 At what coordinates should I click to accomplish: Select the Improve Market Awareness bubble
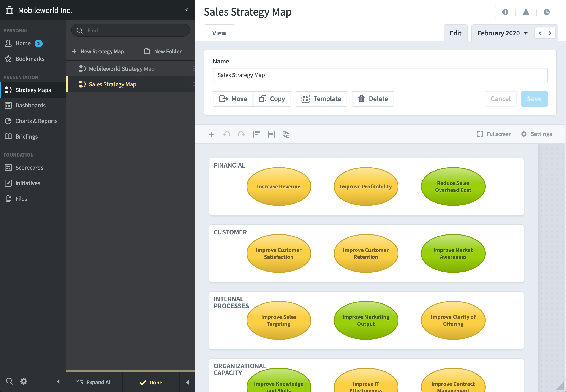[453, 253]
